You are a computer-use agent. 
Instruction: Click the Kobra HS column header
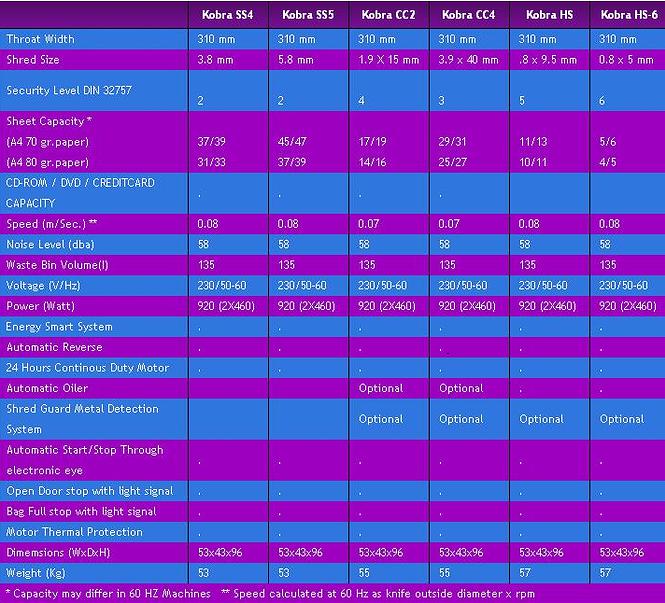click(x=541, y=14)
